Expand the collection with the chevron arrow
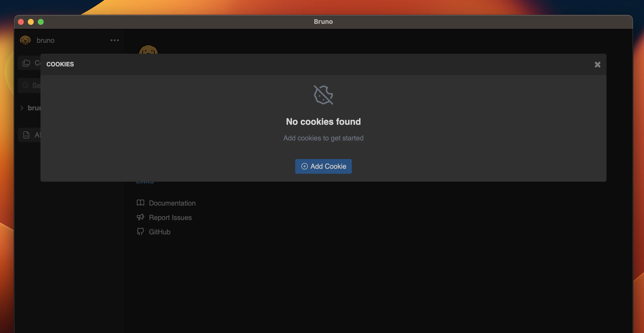The image size is (644, 333). [22, 108]
